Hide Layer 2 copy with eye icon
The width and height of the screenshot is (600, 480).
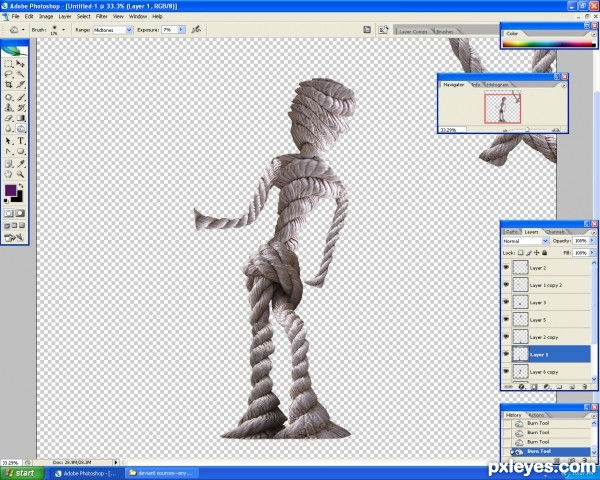pyautogui.click(x=506, y=336)
